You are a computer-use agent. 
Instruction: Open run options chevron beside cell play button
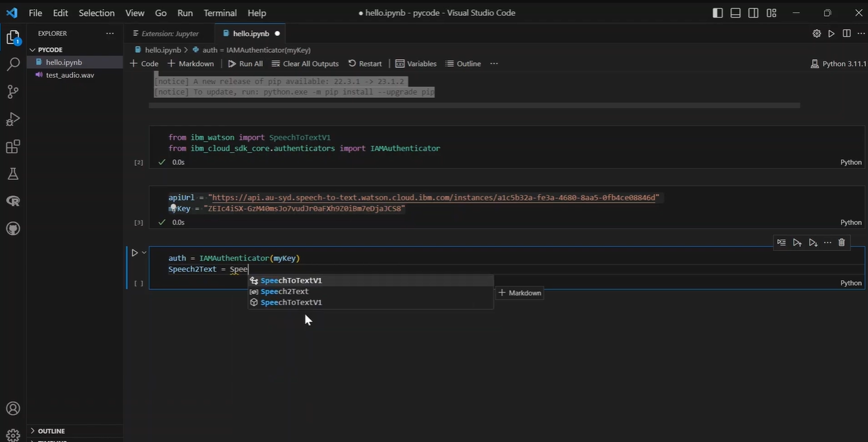[144, 253]
